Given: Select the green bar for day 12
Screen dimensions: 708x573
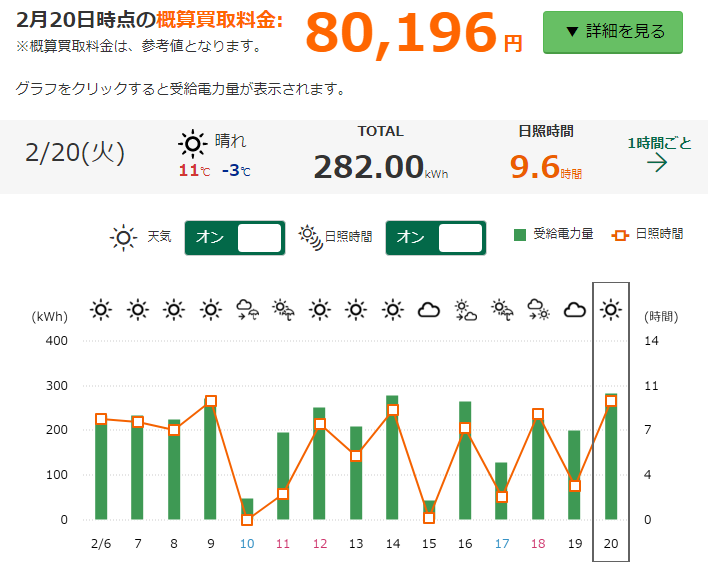Looking at the screenshot, I should click(319, 464).
